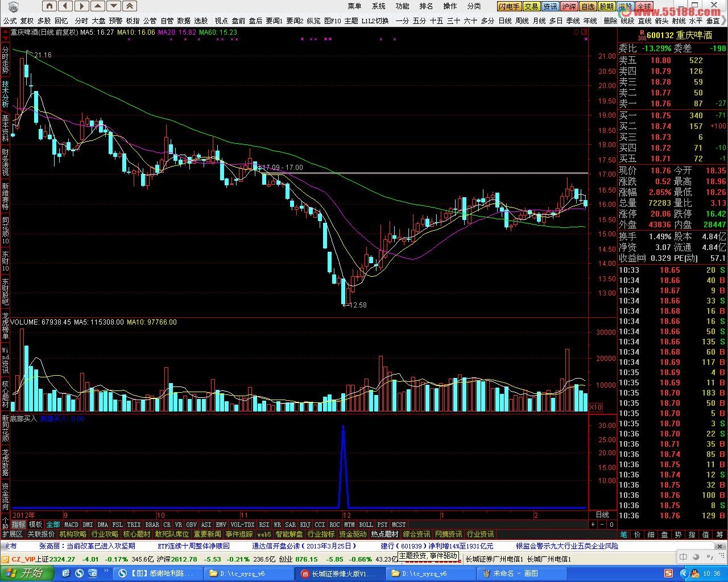Select the VOL-TDX indicator tab
This screenshot has height=582, width=728.
[x=243, y=525]
